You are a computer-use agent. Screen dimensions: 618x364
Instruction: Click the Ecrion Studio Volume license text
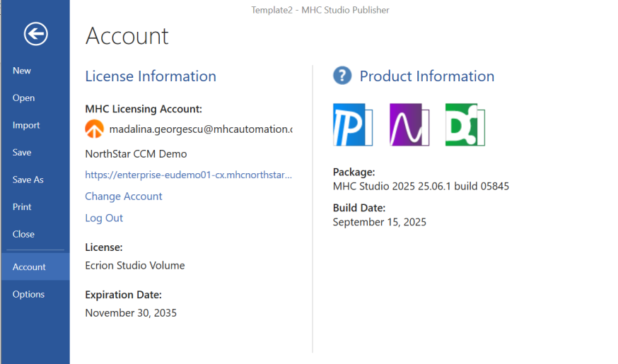click(135, 266)
